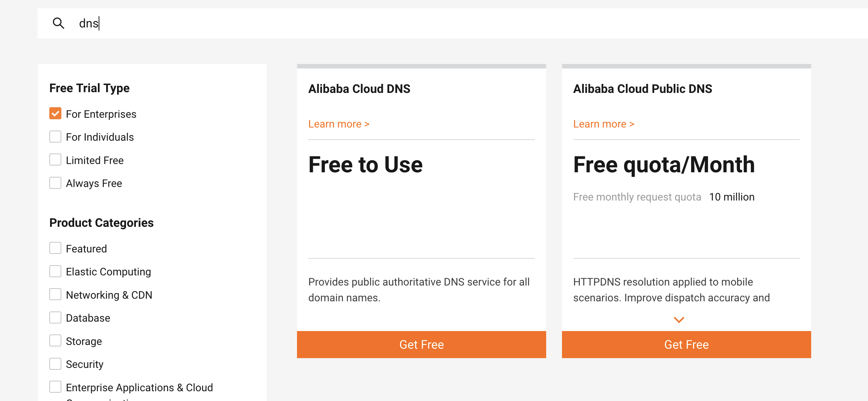
Task: Enable the Storage category filter
Action: point(55,341)
